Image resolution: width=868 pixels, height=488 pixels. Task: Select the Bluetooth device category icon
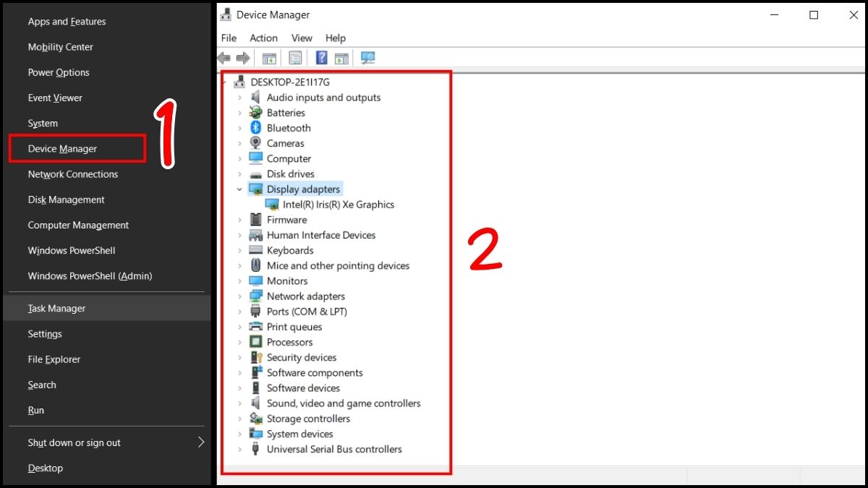[x=255, y=127]
